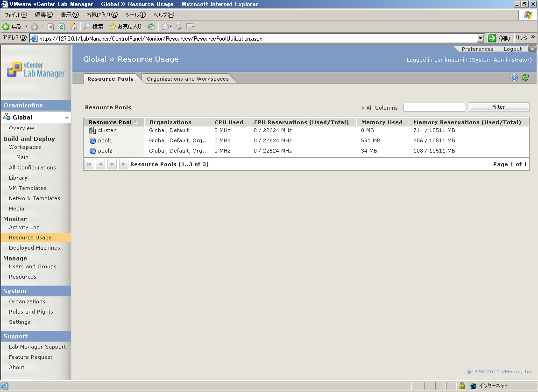Image resolution: width=538 pixels, height=392 pixels.
Task: Click the security lock icon in status bar
Action: tap(462, 386)
